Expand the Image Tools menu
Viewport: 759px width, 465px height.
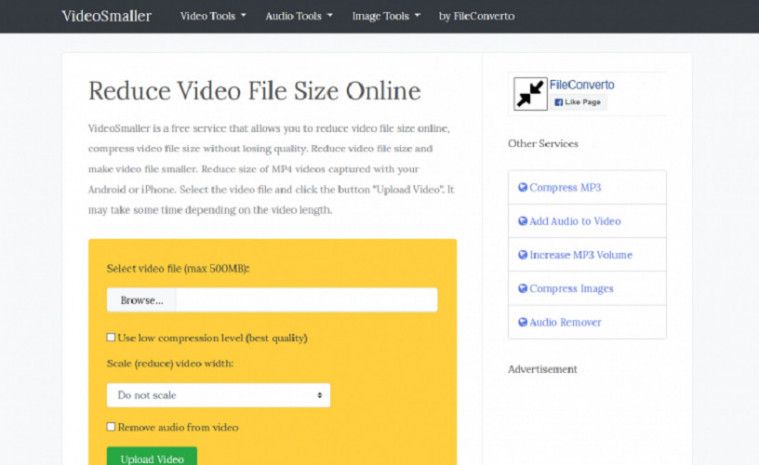[x=386, y=16]
